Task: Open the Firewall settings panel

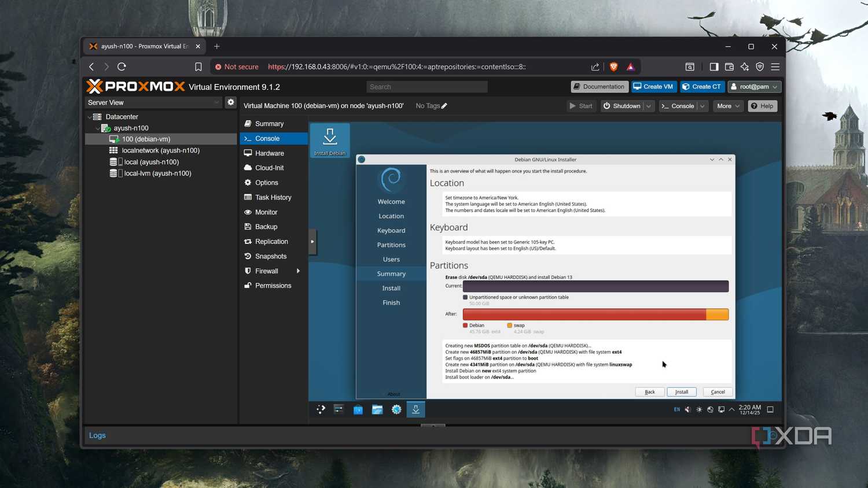Action: tap(266, 271)
